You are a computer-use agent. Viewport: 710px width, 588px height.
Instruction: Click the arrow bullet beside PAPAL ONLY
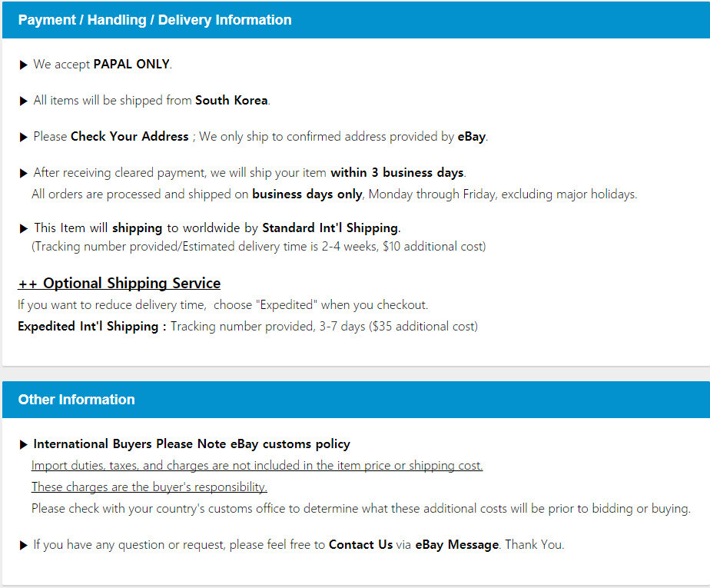click(x=24, y=65)
